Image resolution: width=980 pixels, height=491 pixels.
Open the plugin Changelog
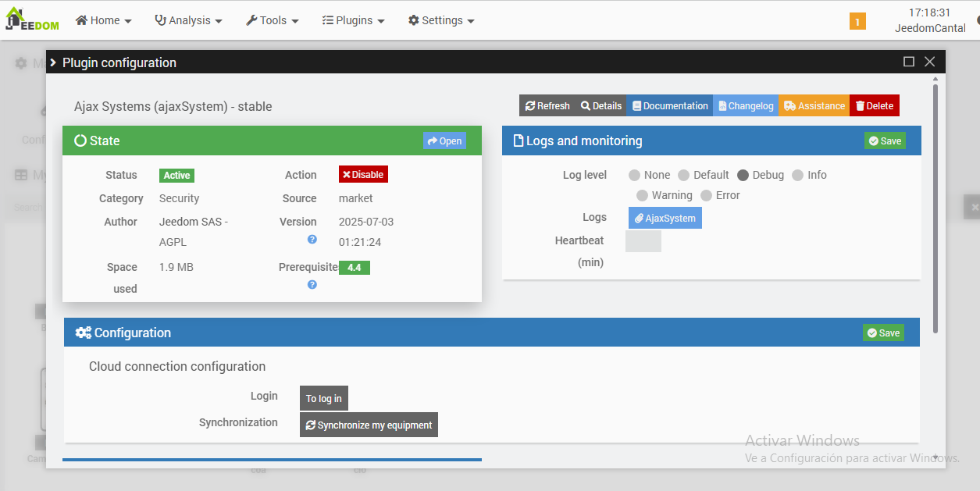click(746, 105)
